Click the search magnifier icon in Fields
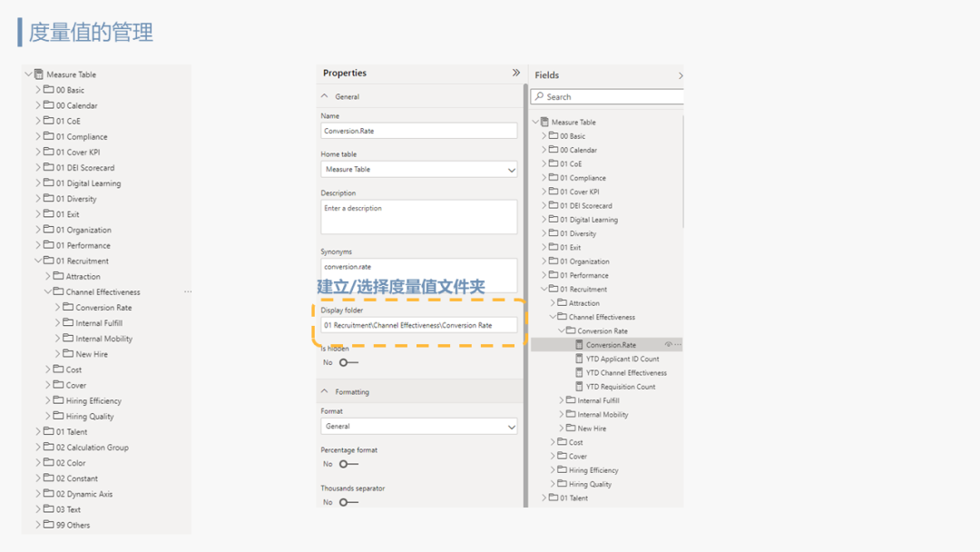This screenshot has width=980, height=552. 540,96
